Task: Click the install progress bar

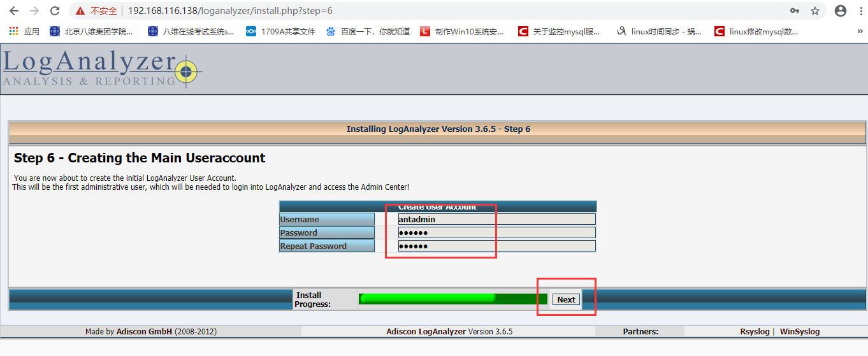Action: tap(453, 299)
